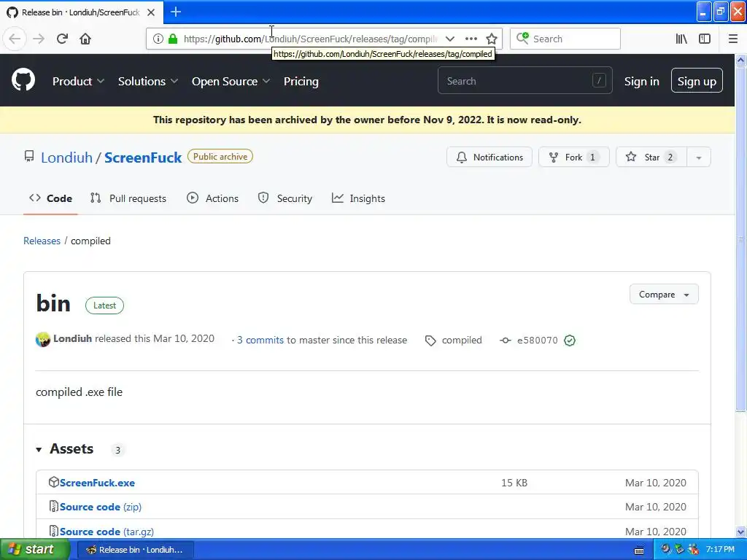The height and width of the screenshot is (560, 747).
Task: Open the ScreenFuck repository link
Action: (x=143, y=157)
